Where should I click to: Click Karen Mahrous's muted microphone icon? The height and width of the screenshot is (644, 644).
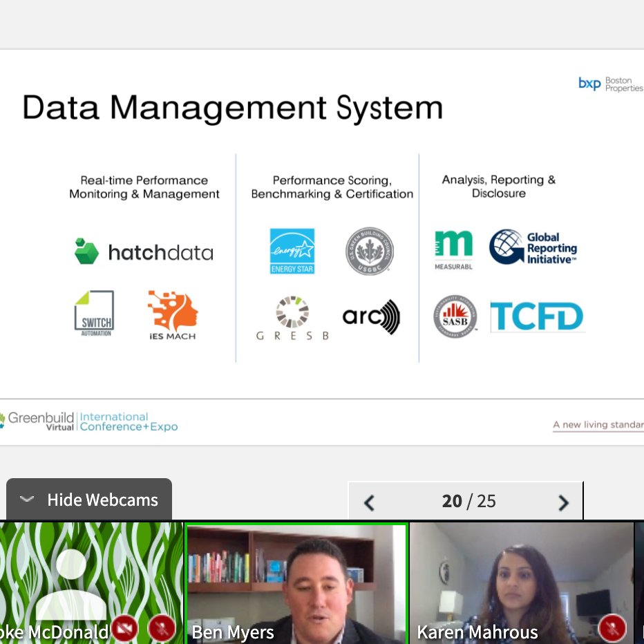(612, 628)
